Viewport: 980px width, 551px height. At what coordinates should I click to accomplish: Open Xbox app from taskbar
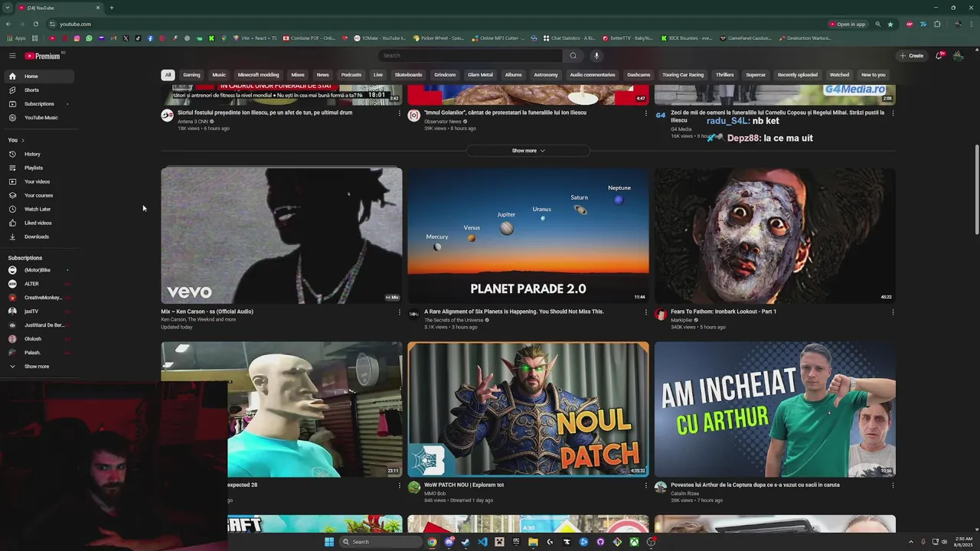click(x=634, y=542)
